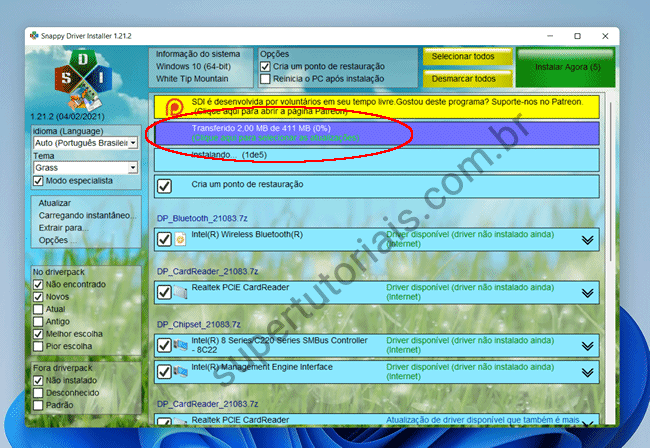Click 'Atualizar' in the side menu

tap(55, 203)
